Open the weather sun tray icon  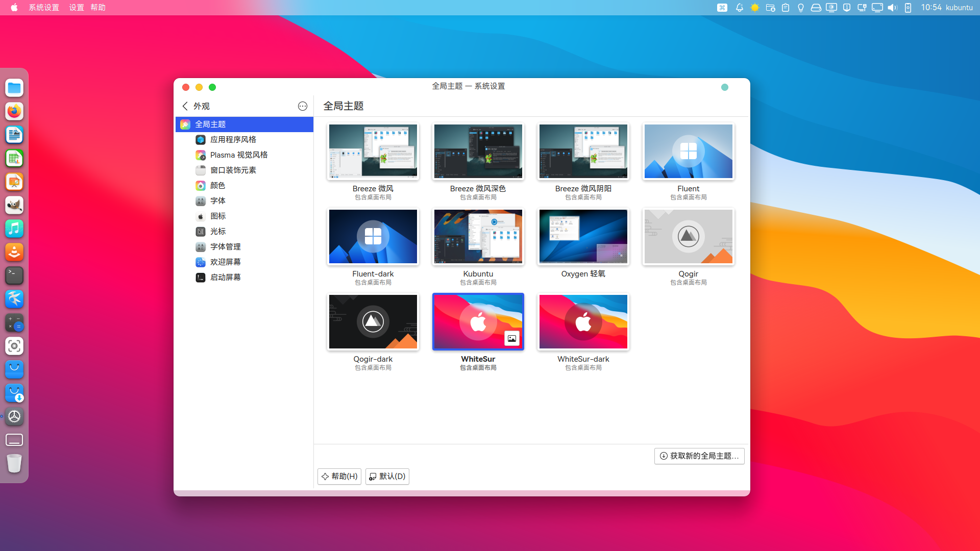point(755,8)
